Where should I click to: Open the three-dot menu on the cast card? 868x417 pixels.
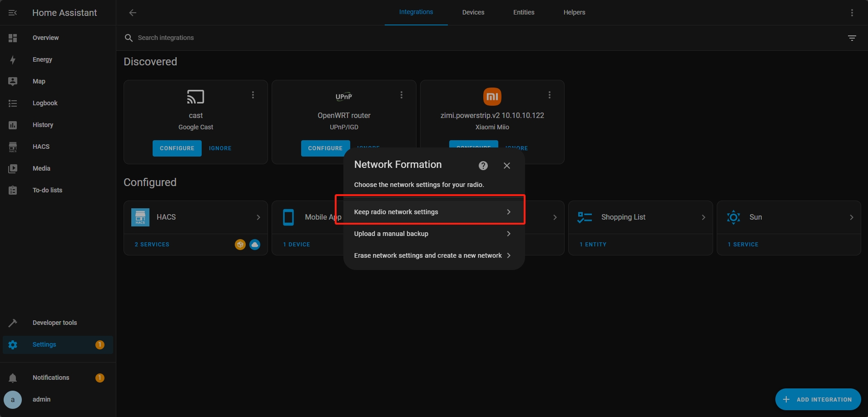(x=253, y=95)
